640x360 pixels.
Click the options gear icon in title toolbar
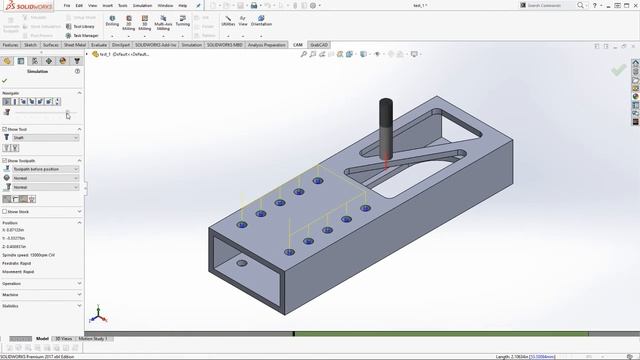313,6
